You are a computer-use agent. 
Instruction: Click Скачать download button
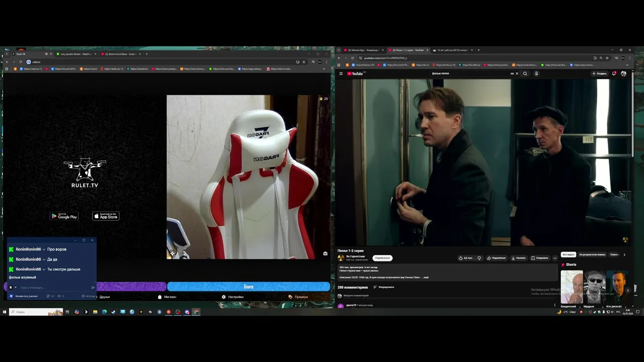click(519, 258)
